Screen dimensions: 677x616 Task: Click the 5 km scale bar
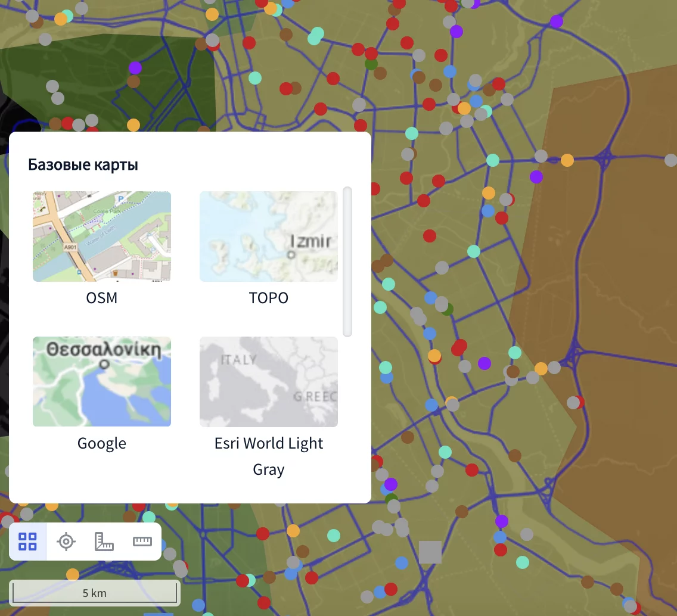[x=95, y=593]
